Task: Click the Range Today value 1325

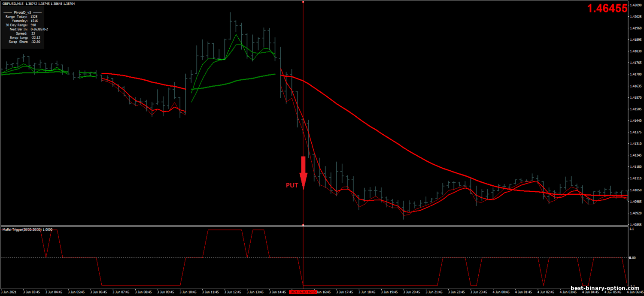Action: pos(34,17)
